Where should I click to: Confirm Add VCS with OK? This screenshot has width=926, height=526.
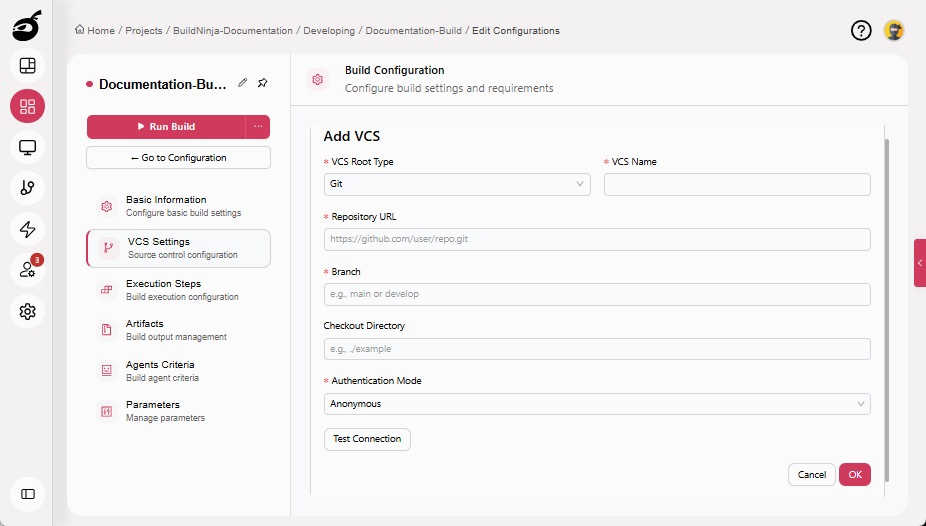855,475
